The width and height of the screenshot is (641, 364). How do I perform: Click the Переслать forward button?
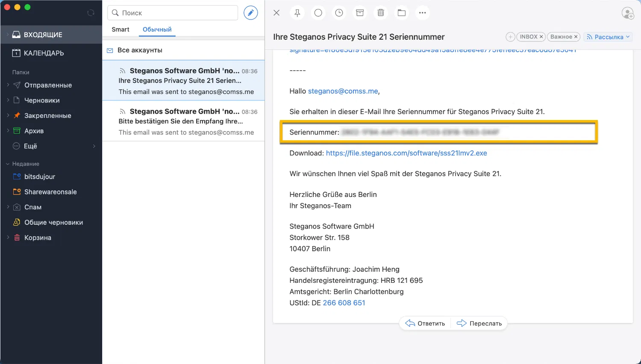click(x=479, y=323)
